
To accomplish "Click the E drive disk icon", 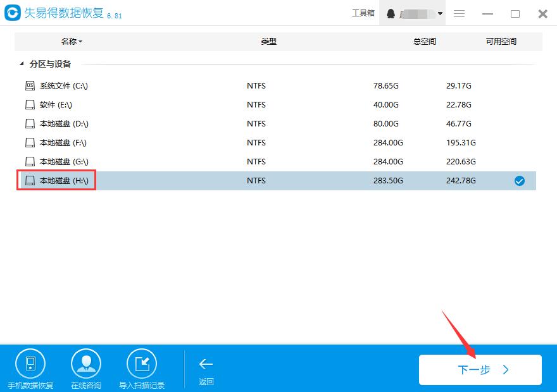I will coord(30,105).
